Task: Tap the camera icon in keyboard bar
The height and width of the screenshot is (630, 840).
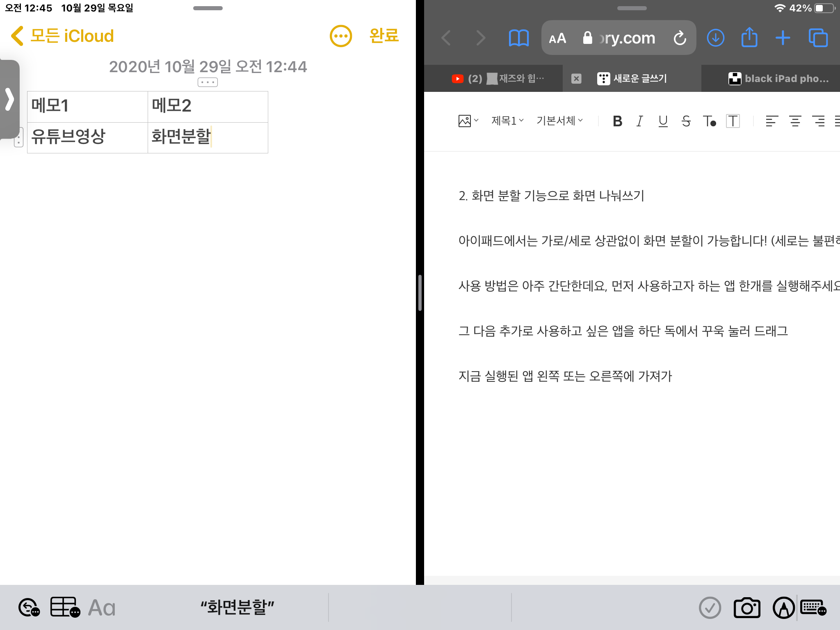Action: (x=747, y=608)
